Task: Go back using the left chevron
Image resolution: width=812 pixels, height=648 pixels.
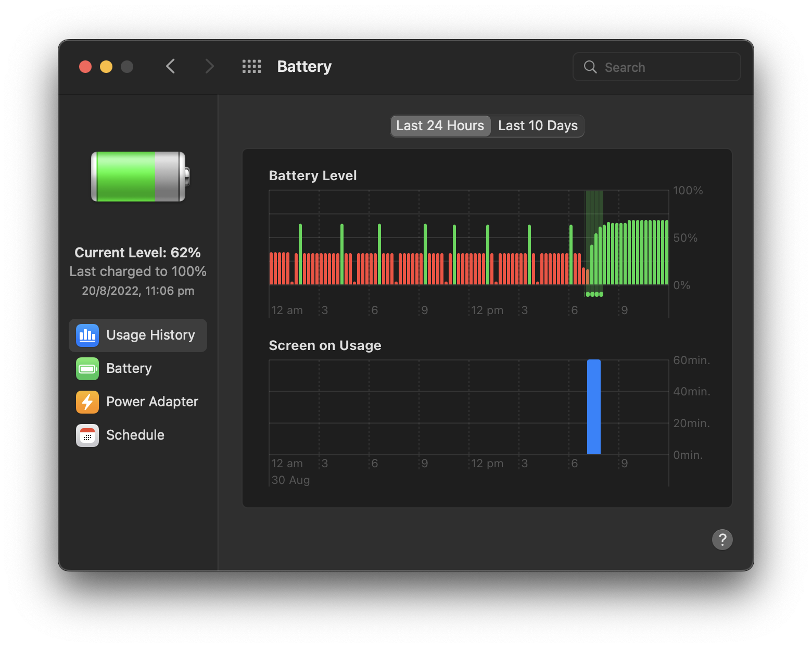Action: click(x=170, y=67)
